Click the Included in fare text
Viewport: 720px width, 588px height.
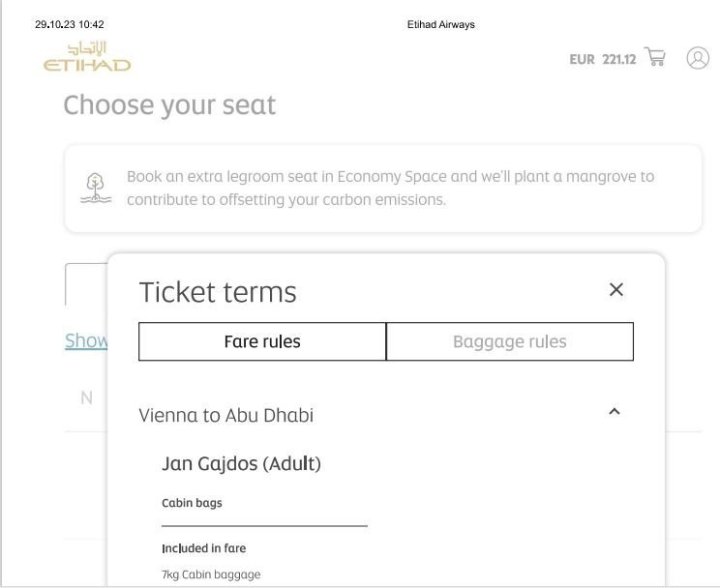[204, 548]
